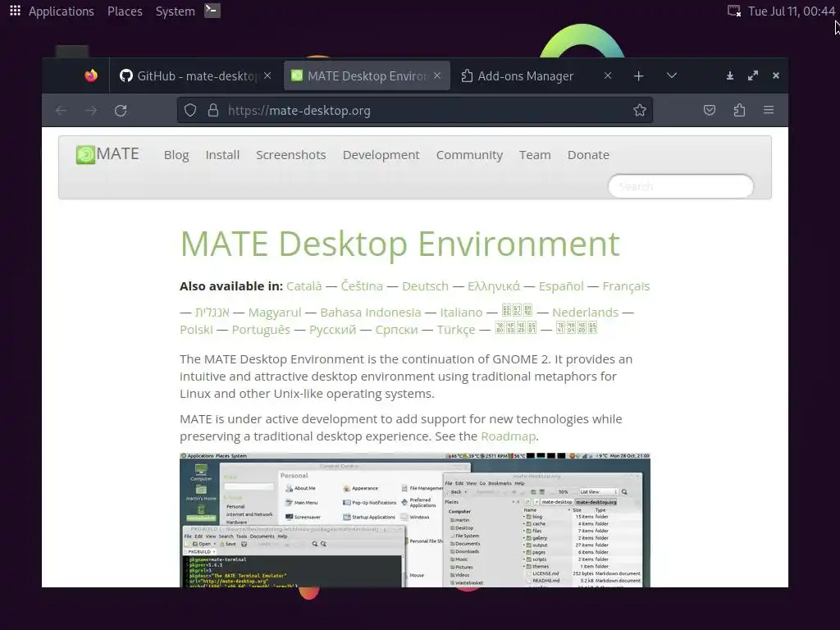This screenshot has width=840, height=630.
Task: Reload the current page
Action: 121,111
